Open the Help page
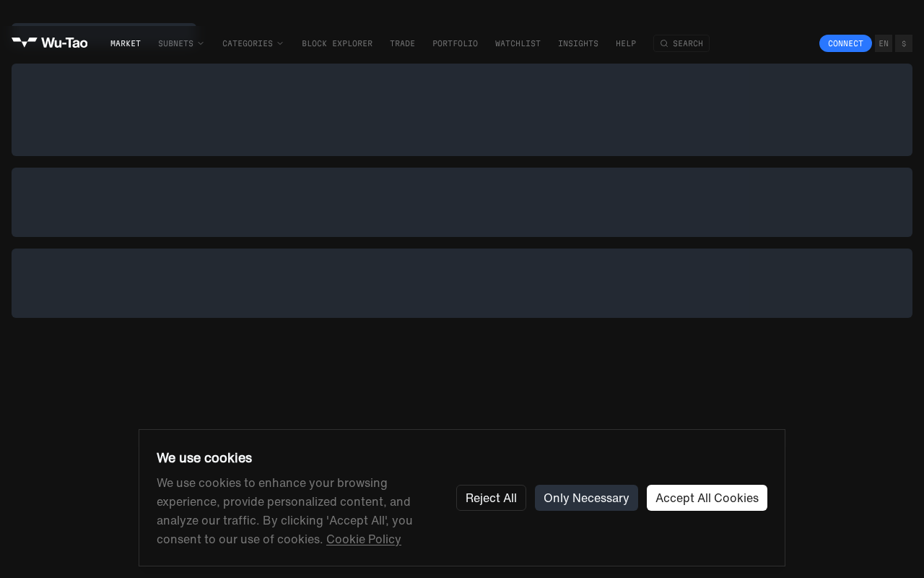This screenshot has height=578, width=924. point(626,43)
